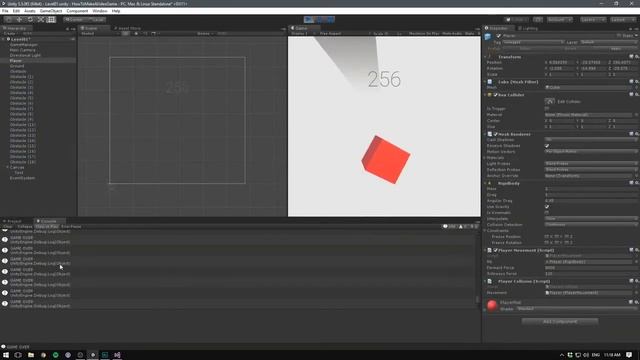Toggle the Is Trigger checkbox

coord(547,109)
